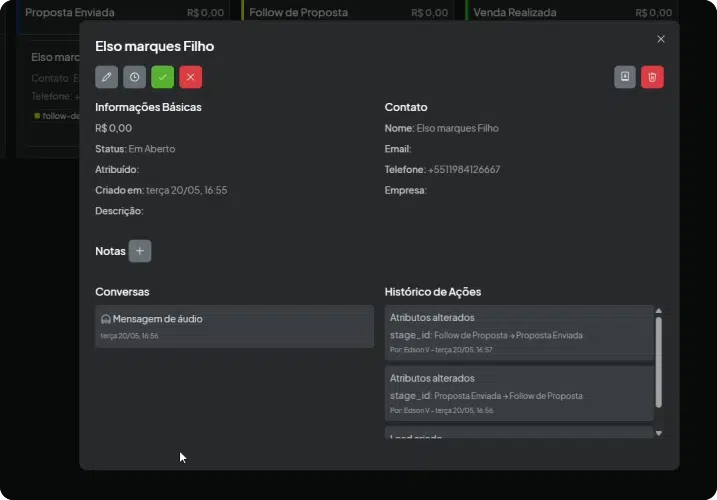Click the Email field label
Image resolution: width=717 pixels, height=500 pixels.
[x=398, y=149]
